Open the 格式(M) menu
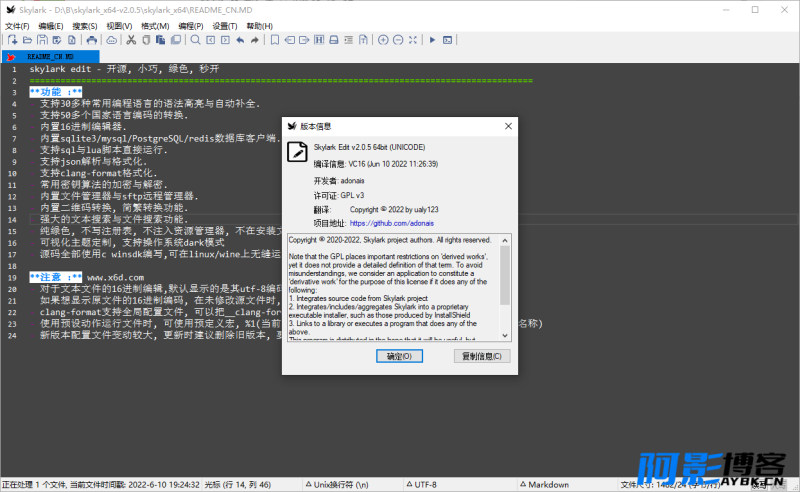This screenshot has height=492, width=800. point(155,26)
